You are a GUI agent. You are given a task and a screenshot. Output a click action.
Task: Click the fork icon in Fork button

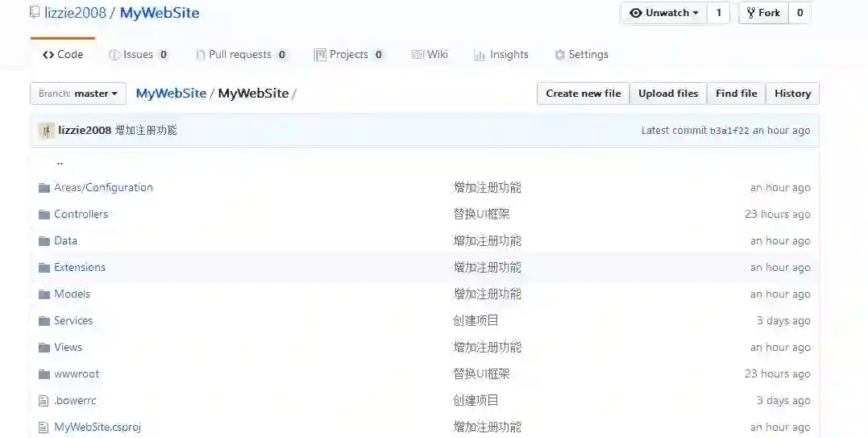pyautogui.click(x=750, y=13)
